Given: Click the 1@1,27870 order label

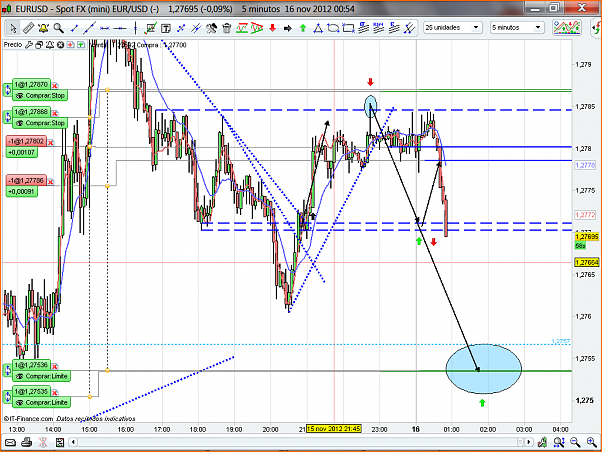Looking at the screenshot, I should [31, 84].
